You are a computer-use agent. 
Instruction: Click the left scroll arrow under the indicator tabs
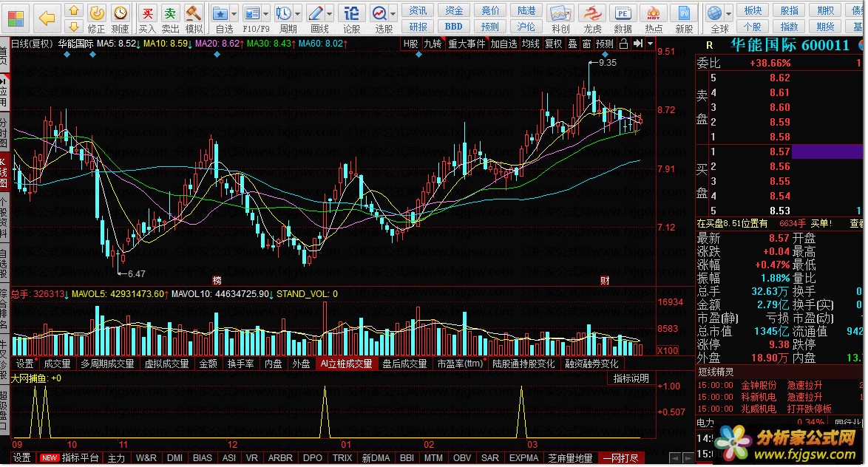(x=674, y=457)
